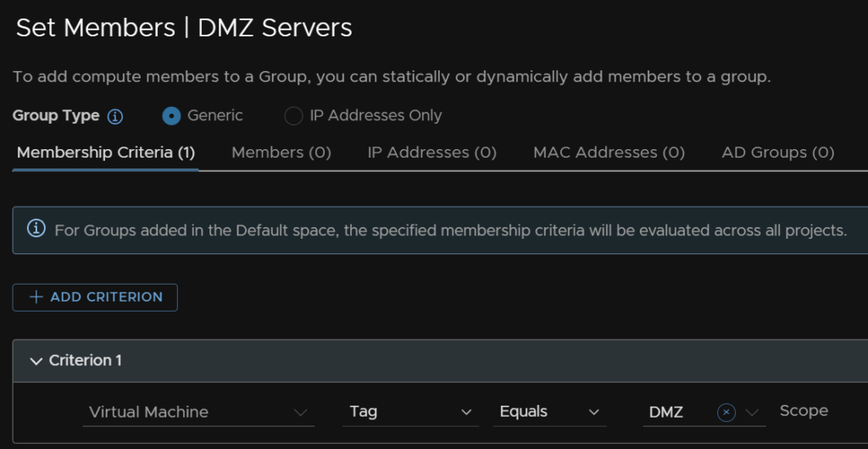
Task: Click into the DMZ tag value field
Action: pos(674,412)
